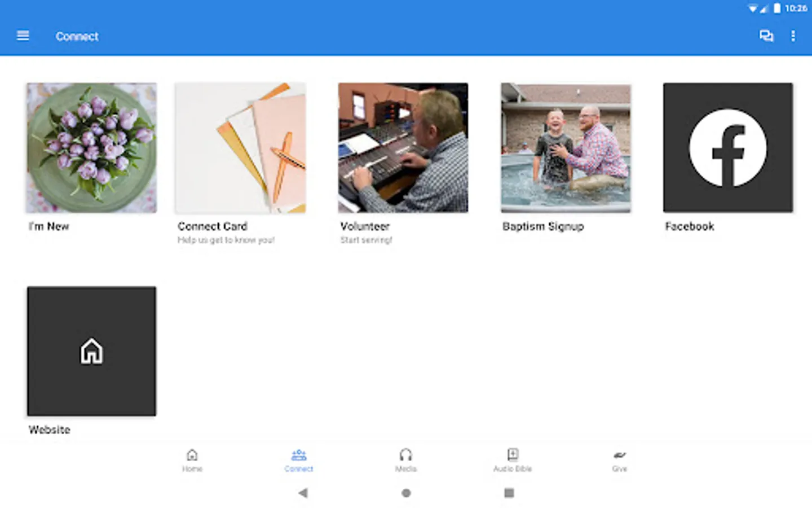The height and width of the screenshot is (508, 812).
Task: Tap the Media headphones icon
Action: click(405, 455)
